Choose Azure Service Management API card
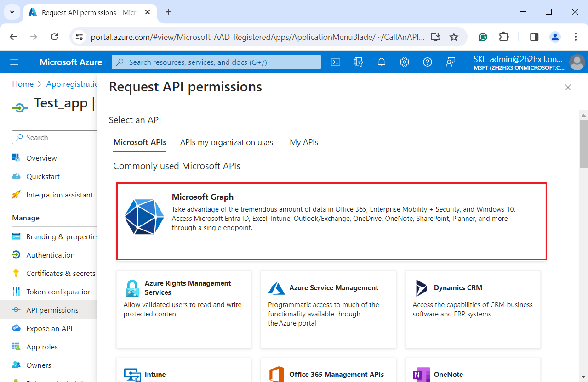The width and height of the screenshot is (588, 382). 328,309
